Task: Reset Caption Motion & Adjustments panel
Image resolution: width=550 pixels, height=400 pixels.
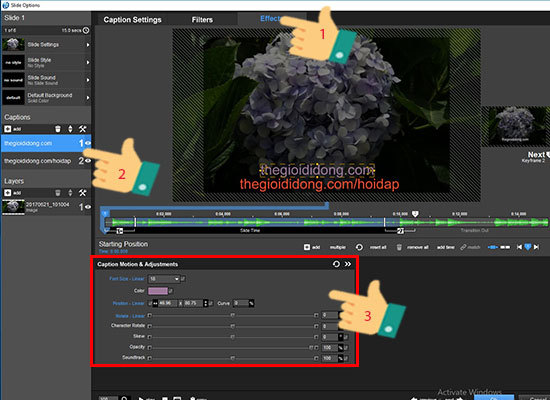Action: [336, 264]
